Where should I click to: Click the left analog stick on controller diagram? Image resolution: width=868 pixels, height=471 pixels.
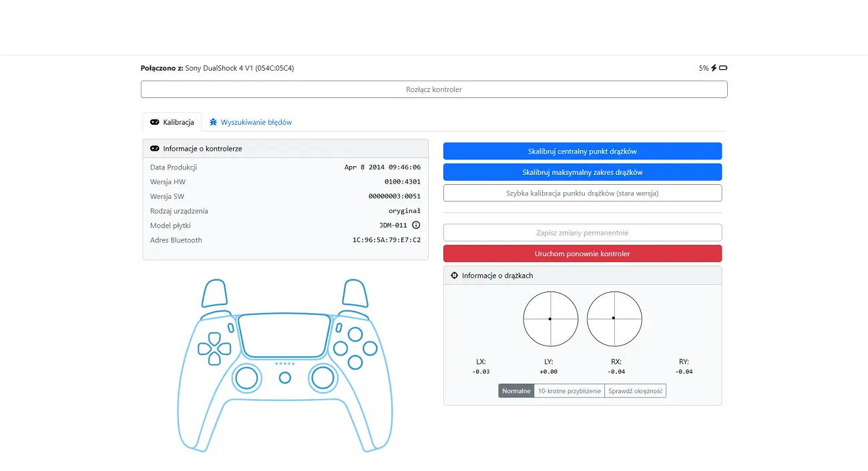246,378
